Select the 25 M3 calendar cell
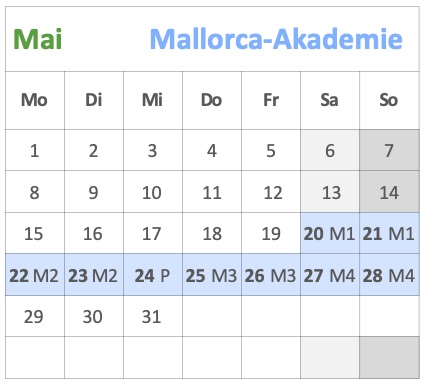This screenshot has height=384, width=426. [212, 275]
